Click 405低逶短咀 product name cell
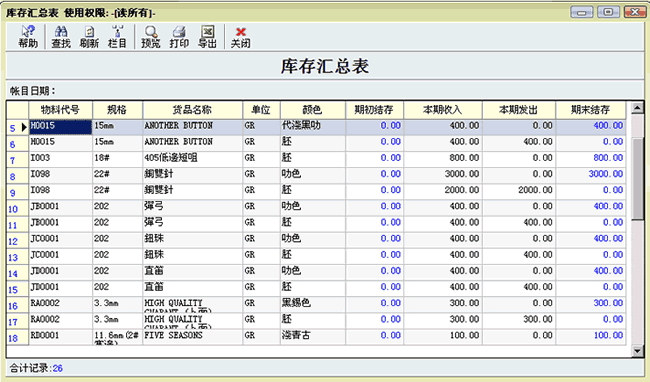The height and width of the screenshot is (382, 650). (192, 159)
